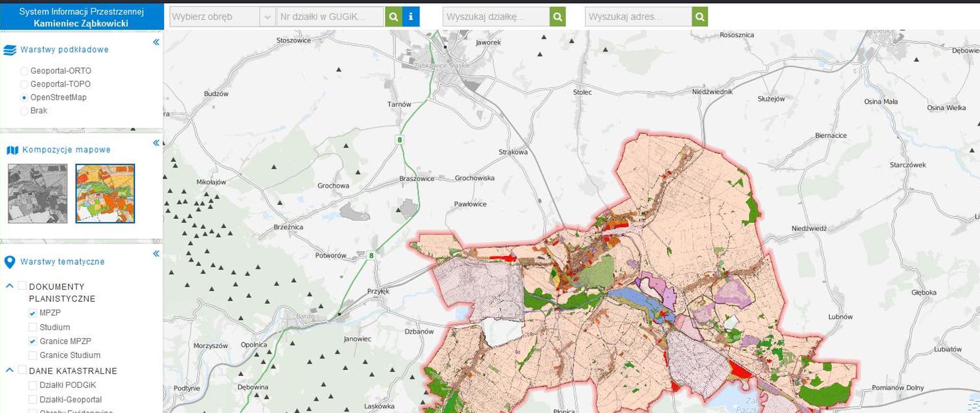Click the Warstwy tematyczne heading

pos(62,262)
